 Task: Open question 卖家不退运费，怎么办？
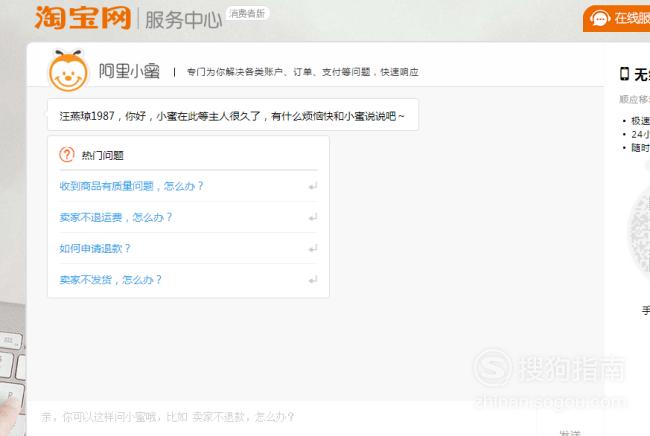(x=116, y=217)
